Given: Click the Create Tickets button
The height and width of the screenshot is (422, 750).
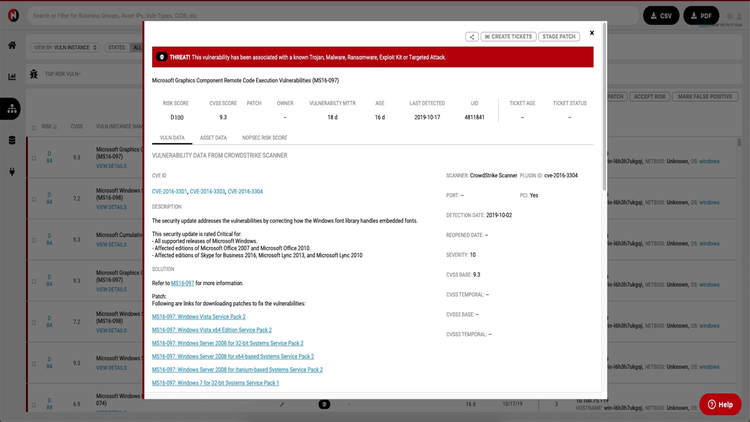Looking at the screenshot, I should tap(508, 37).
